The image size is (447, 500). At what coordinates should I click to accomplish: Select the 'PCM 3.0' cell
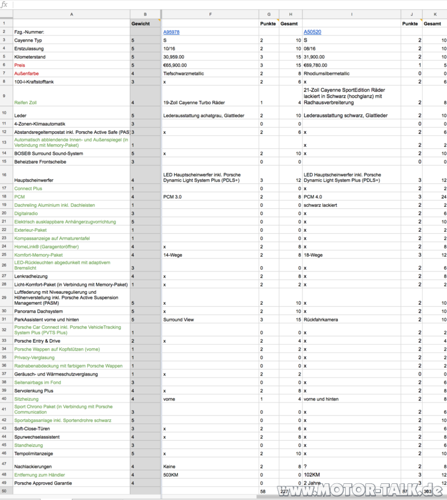(210, 197)
